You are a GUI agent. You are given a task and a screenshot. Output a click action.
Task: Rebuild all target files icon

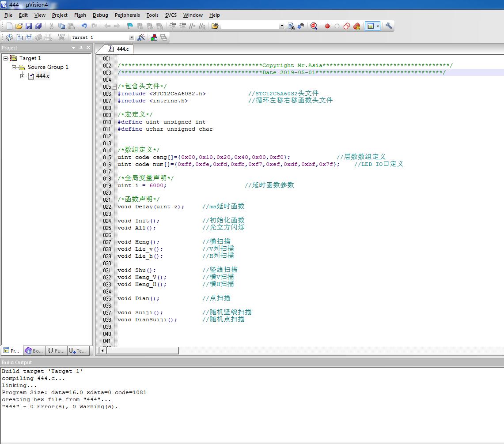click(x=29, y=37)
